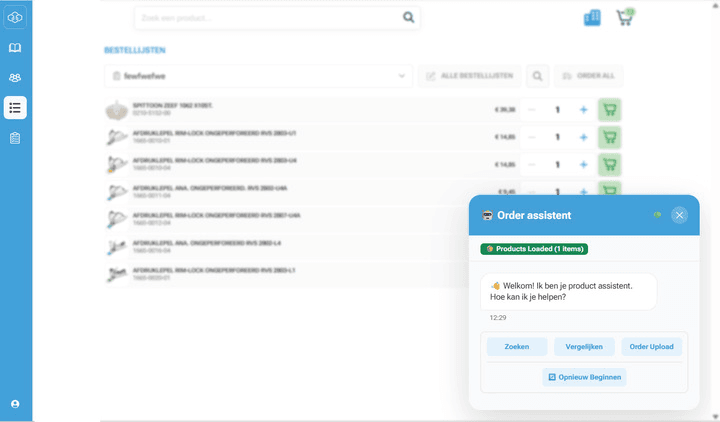Choose Zoeken in the order assistant

(x=517, y=347)
